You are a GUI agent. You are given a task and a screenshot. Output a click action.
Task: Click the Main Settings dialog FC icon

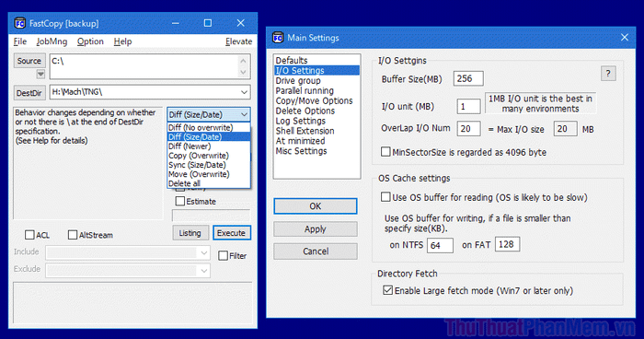click(278, 38)
